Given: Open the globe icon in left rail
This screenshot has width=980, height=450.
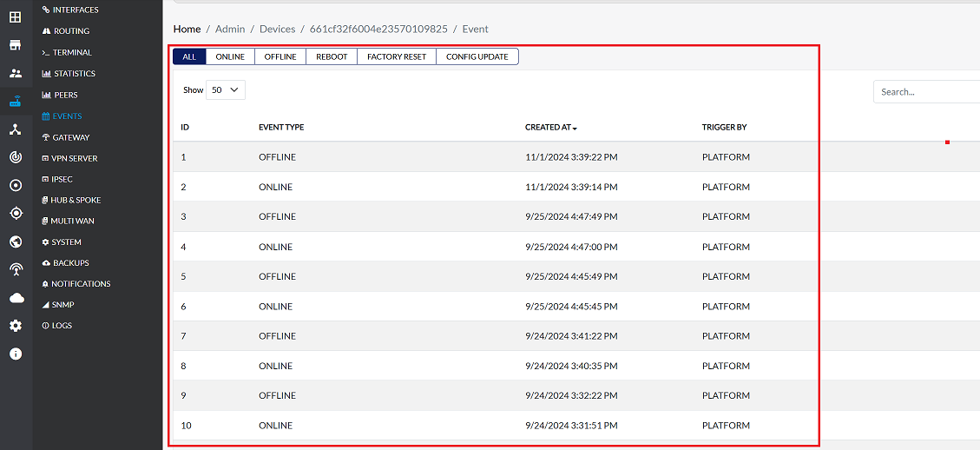Looking at the screenshot, I should [x=16, y=242].
